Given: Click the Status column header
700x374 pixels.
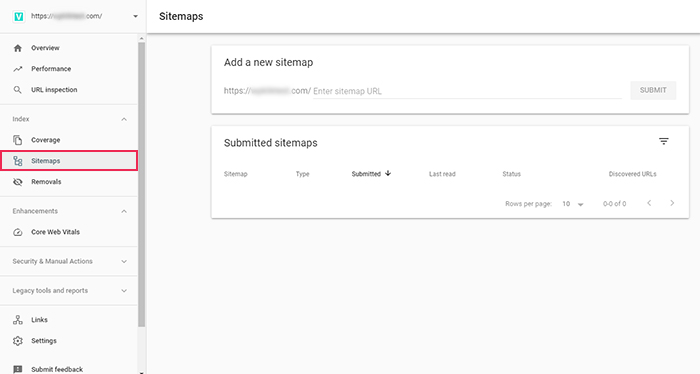Looking at the screenshot, I should tap(512, 174).
